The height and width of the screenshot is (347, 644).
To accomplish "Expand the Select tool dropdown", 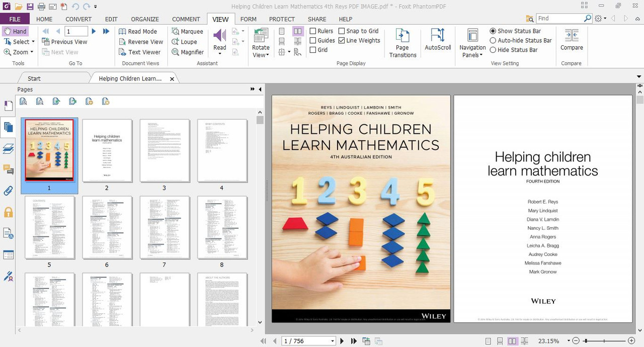I will [x=34, y=42].
